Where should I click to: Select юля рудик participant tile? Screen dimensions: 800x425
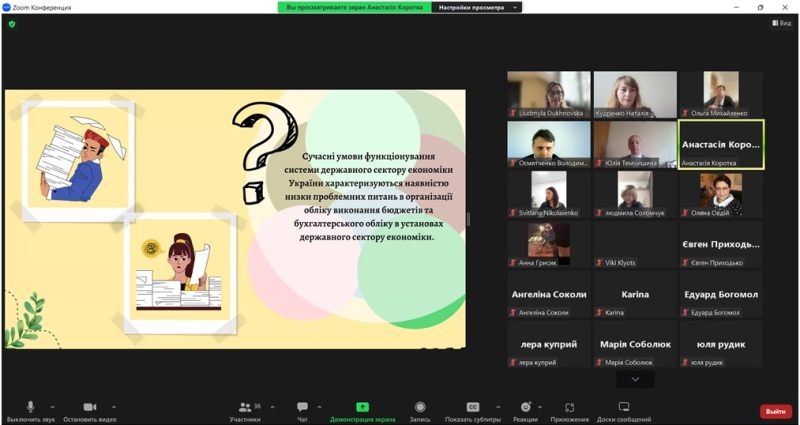[721, 344]
